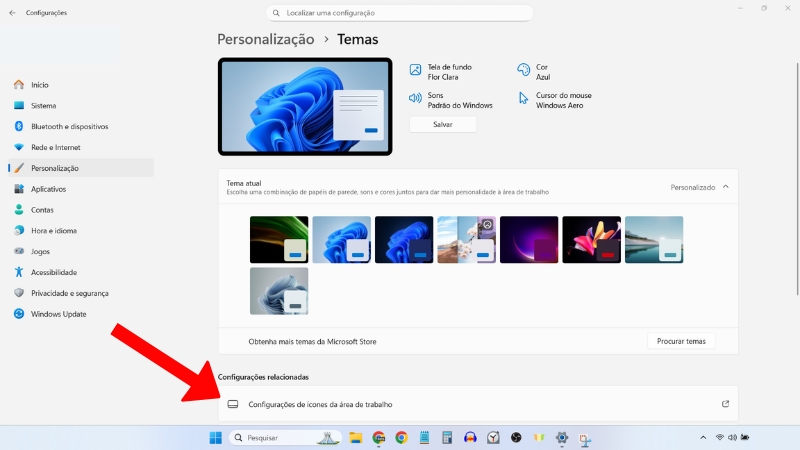Click the back arrow in title bar
Viewport: 800px width, 450px height.
tap(12, 13)
